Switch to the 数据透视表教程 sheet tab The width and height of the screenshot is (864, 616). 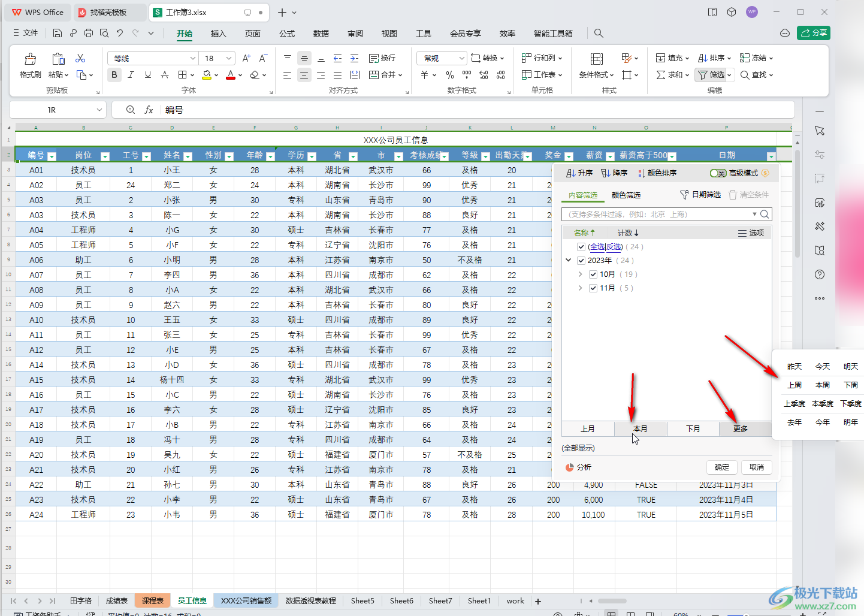pyautogui.click(x=311, y=601)
